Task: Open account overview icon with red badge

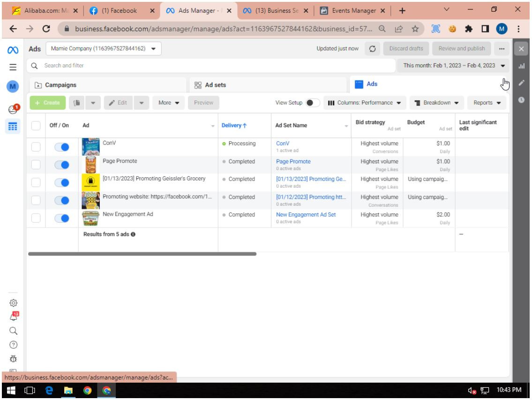Action: [14, 109]
